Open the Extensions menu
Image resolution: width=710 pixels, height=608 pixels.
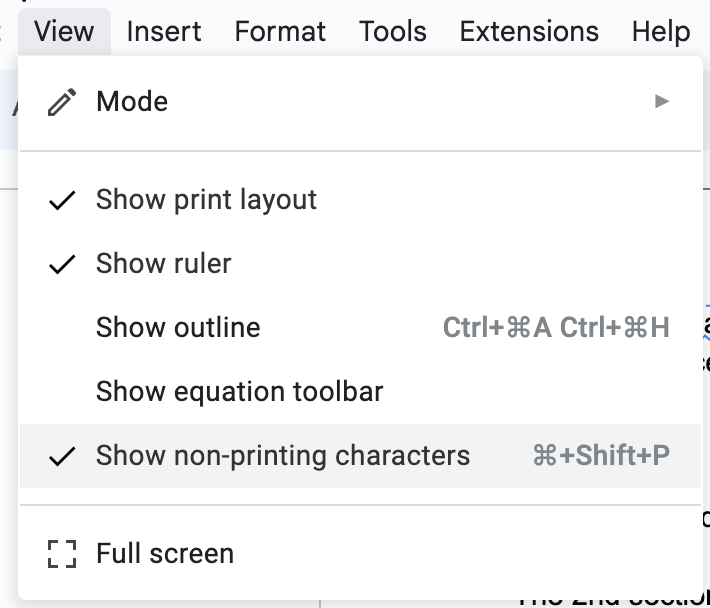click(529, 32)
